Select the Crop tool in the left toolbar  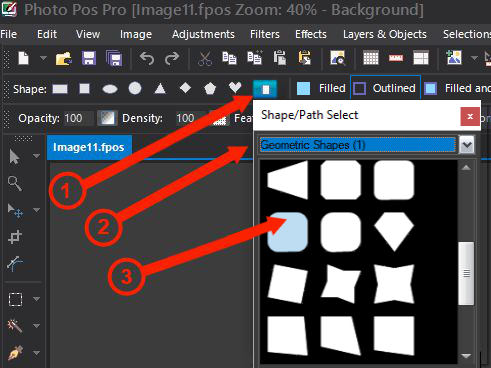(x=15, y=237)
